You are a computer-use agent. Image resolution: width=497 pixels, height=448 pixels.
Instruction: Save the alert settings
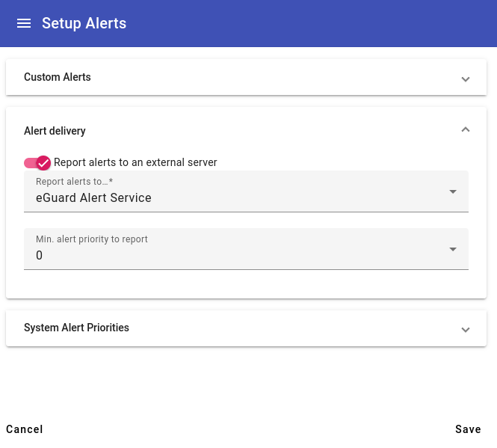(468, 429)
